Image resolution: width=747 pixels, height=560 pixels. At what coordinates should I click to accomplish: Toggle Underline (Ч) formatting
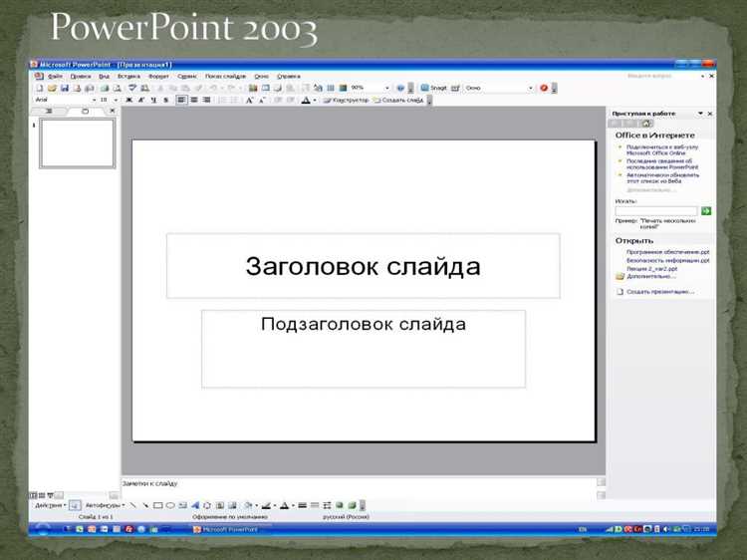[x=153, y=100]
